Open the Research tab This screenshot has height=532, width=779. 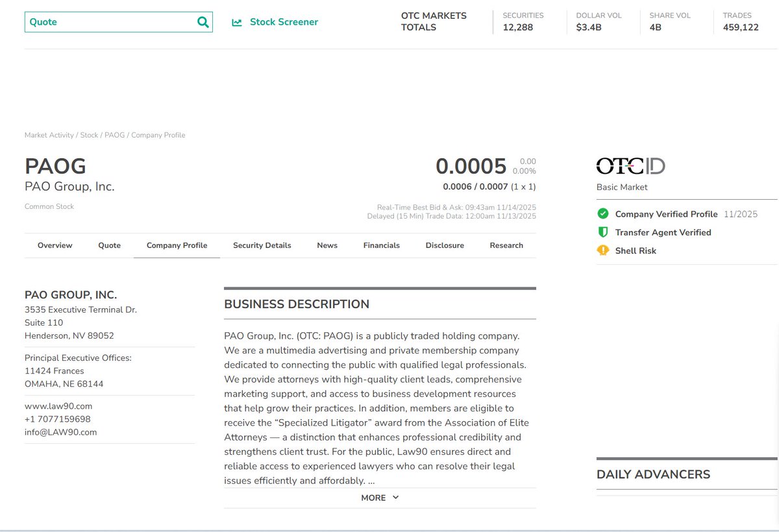point(506,245)
